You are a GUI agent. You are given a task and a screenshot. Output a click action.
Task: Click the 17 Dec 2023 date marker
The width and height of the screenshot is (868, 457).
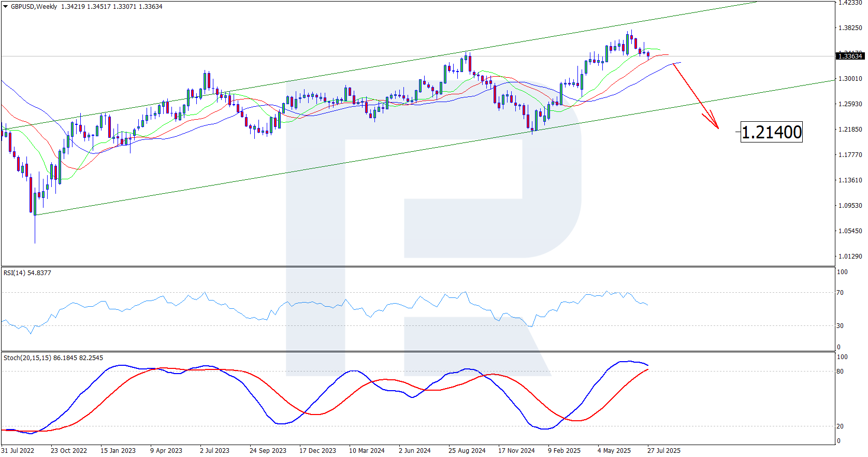click(317, 450)
